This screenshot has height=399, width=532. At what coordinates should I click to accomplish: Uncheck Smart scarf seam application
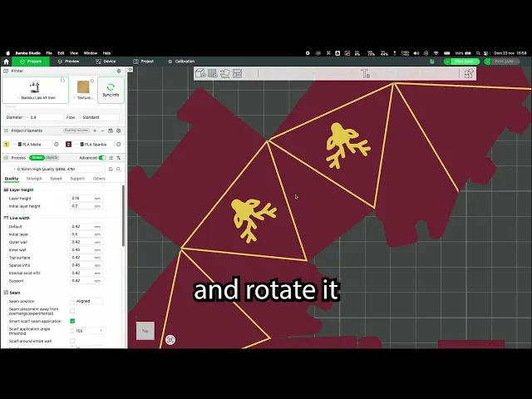click(72, 321)
